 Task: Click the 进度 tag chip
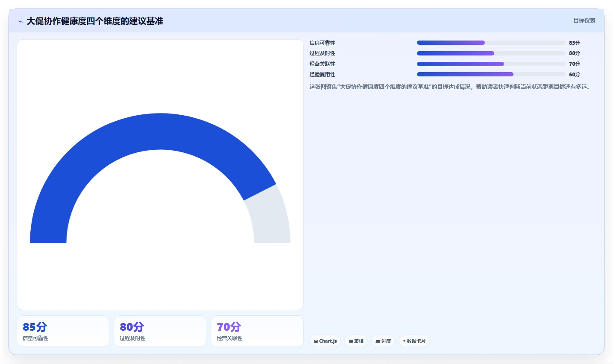(x=383, y=341)
